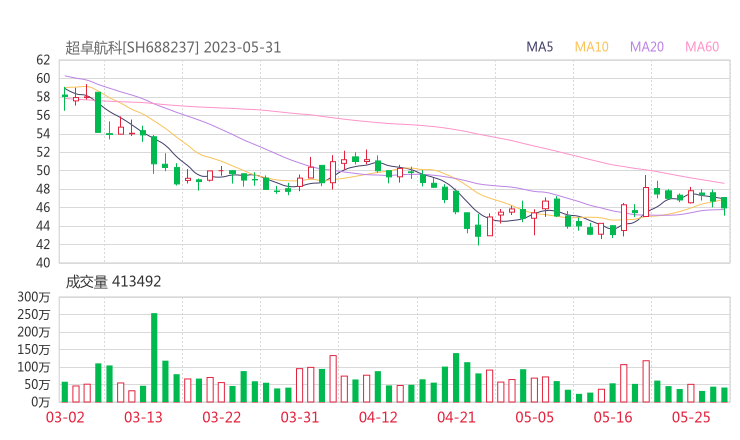Click the 成交量 413492 volume label
The image size is (740, 440).
pos(113,282)
